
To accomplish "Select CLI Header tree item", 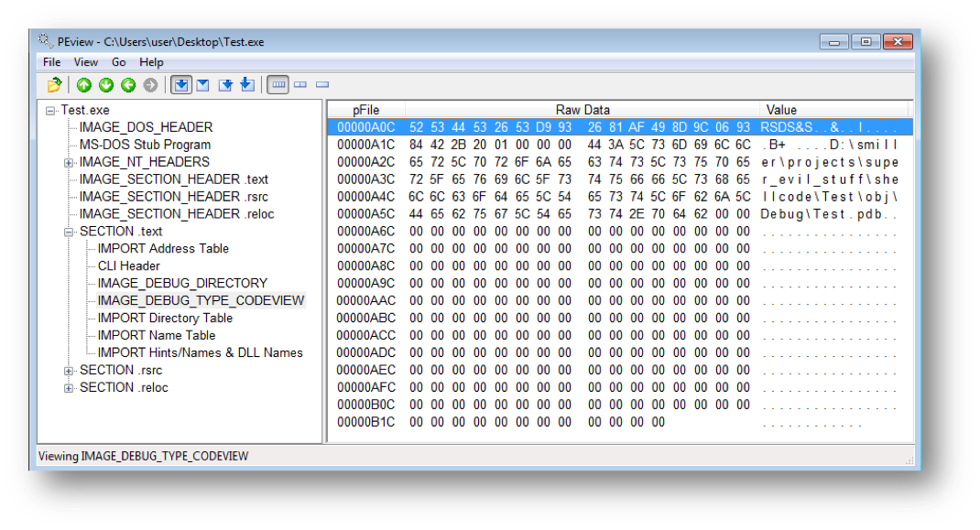I will 129,265.
